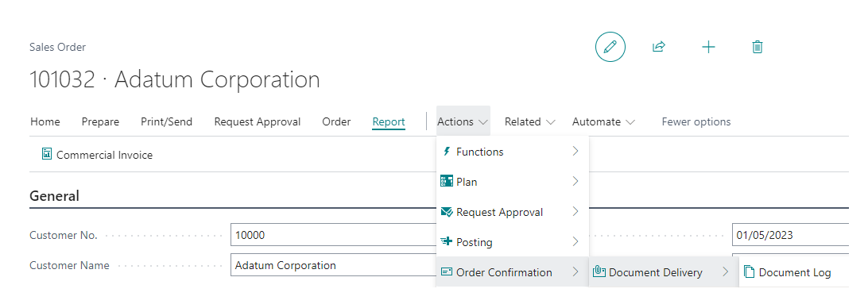Open the Automate dropdown menu

[x=603, y=121]
